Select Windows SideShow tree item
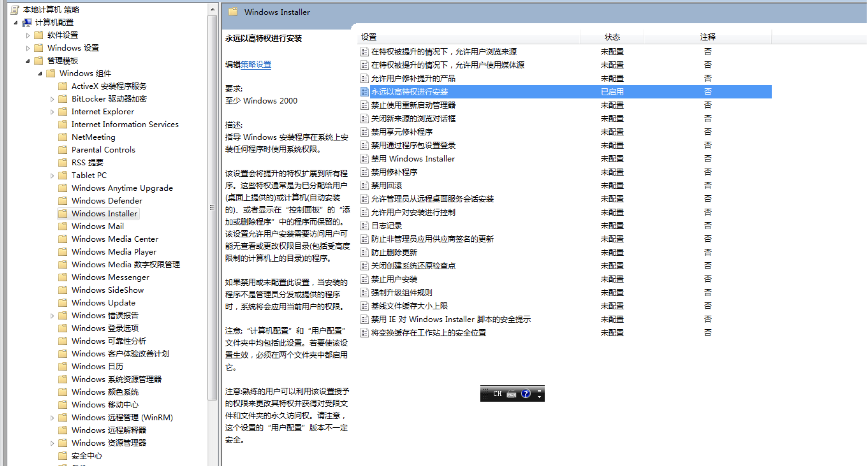Screen dimensions: 868x466 pos(108,290)
